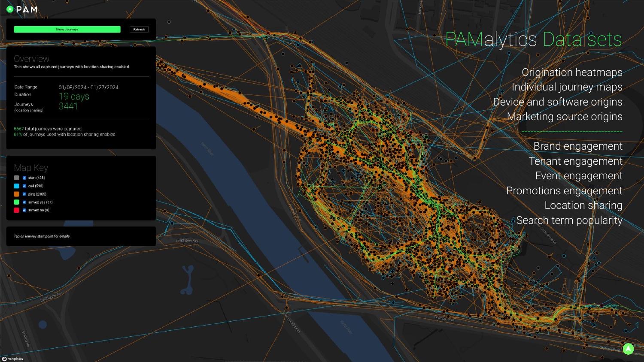Click the green PAM navigation arrow icon
644x362 pixels.
click(x=628, y=349)
